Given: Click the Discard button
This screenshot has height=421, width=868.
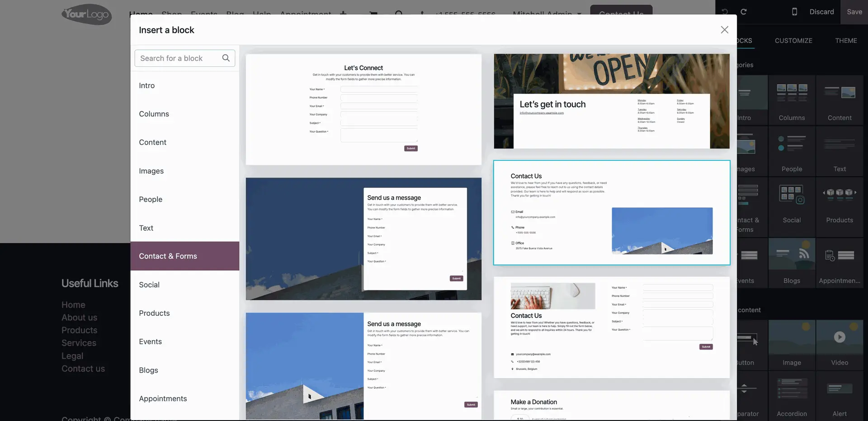Looking at the screenshot, I should point(822,11).
